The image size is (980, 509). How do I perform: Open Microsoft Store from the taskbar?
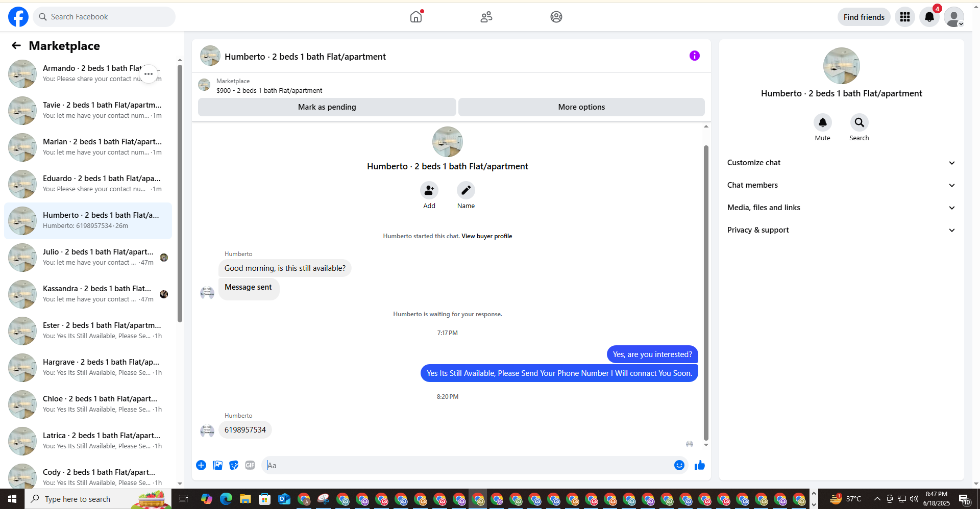pos(264,499)
